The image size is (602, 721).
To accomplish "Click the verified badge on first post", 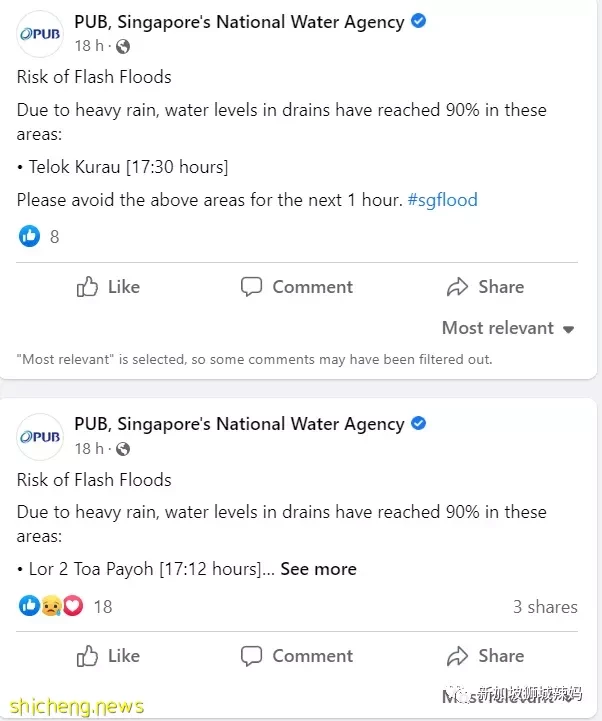I will (x=419, y=21).
